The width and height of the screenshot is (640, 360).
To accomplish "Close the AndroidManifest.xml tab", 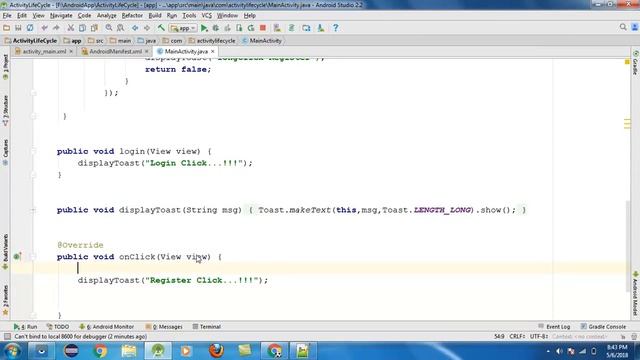I will tap(147, 51).
